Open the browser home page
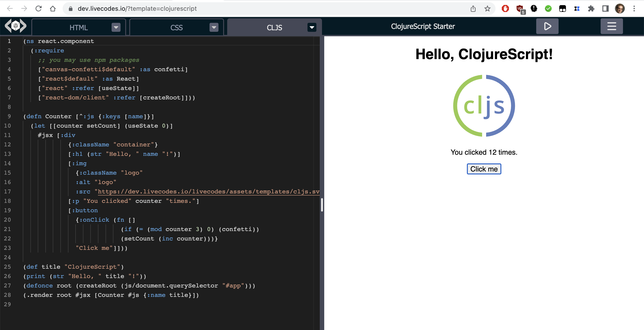Screen dimensions: 644x330 click(x=53, y=9)
